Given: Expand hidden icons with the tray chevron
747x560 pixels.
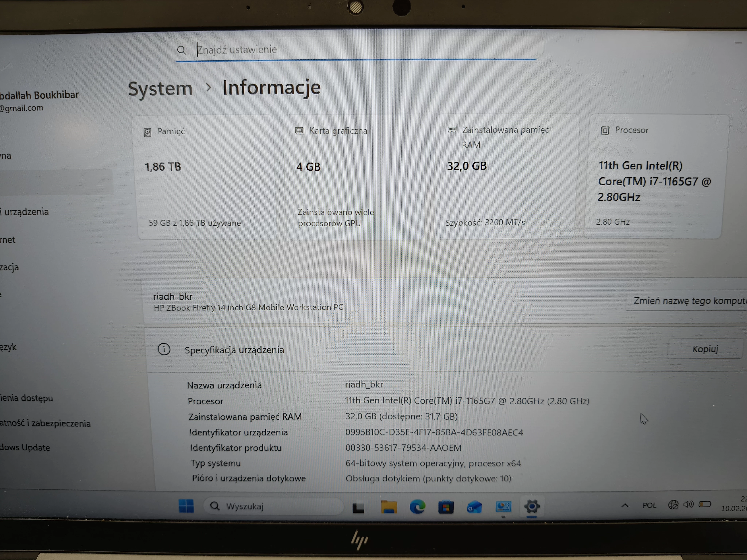Looking at the screenshot, I should pos(625,505).
